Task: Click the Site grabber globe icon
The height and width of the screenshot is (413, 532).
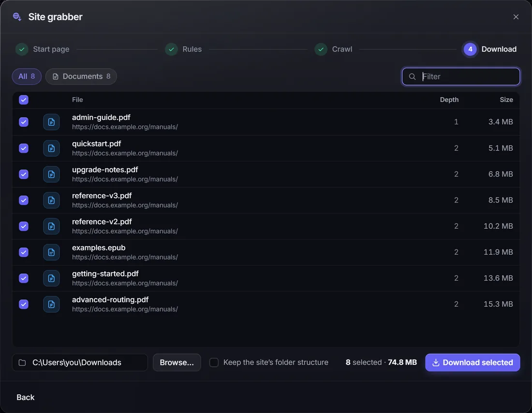Action: click(17, 16)
